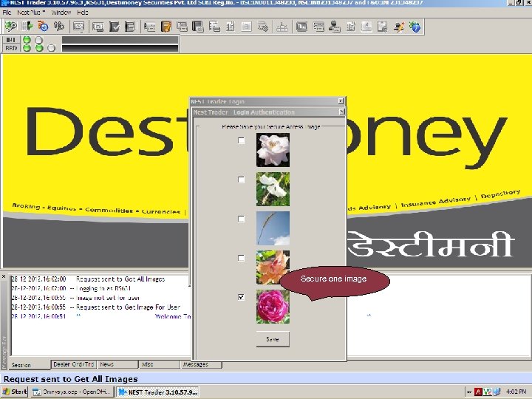The height and width of the screenshot is (399, 532).
Task: Tick the checkbox beside the white rose image
Action: [241, 140]
